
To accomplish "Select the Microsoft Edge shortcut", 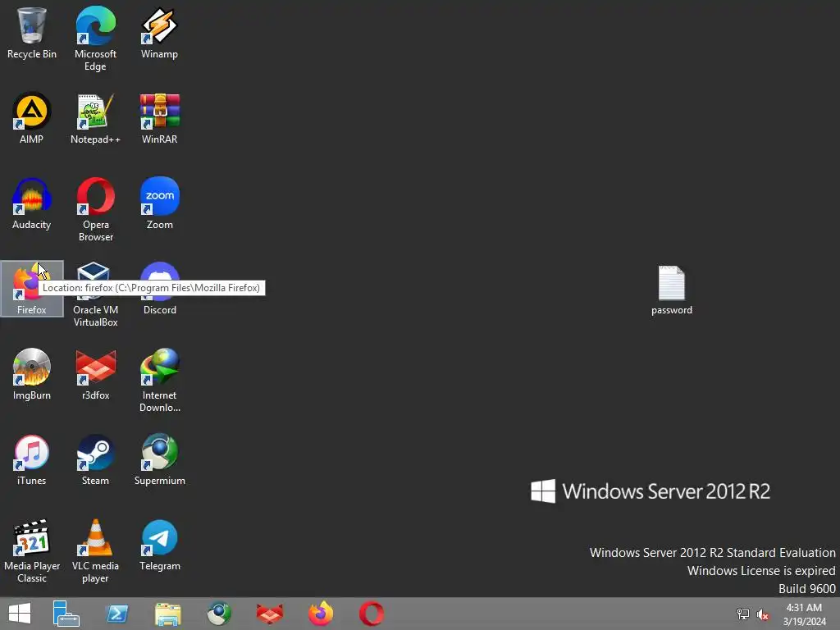I will [x=95, y=39].
